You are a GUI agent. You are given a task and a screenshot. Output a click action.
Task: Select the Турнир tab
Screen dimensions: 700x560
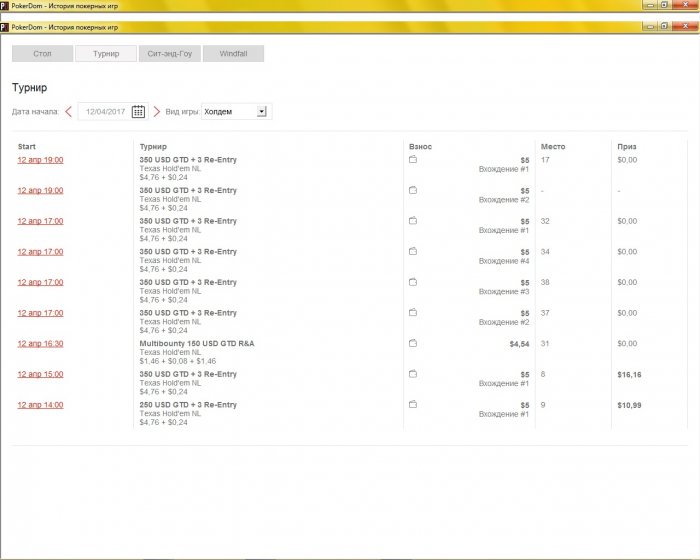pos(105,54)
